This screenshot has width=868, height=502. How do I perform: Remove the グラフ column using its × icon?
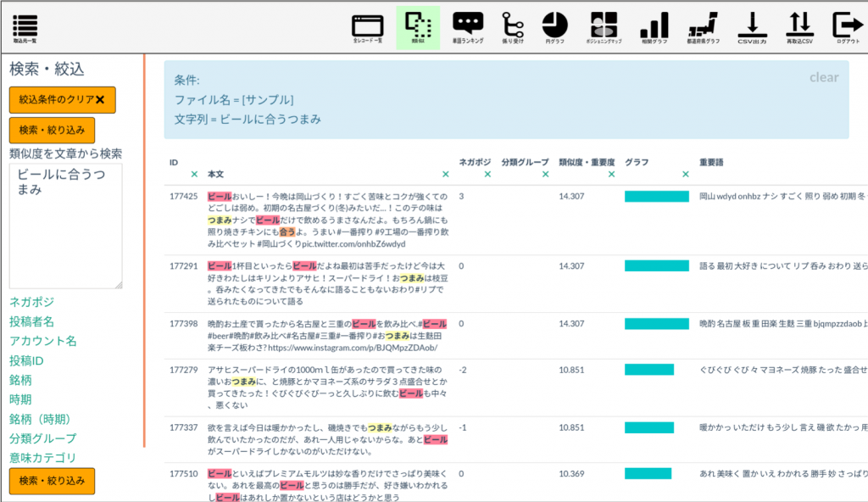[686, 174]
